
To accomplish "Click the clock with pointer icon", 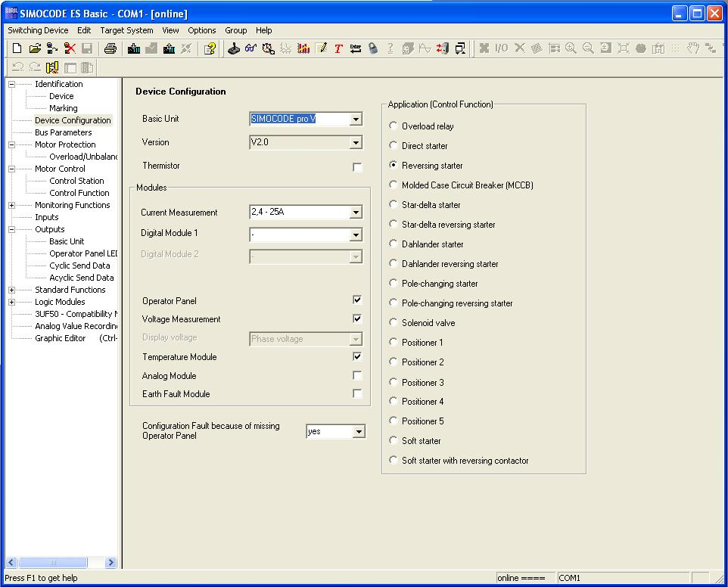I will point(269,48).
